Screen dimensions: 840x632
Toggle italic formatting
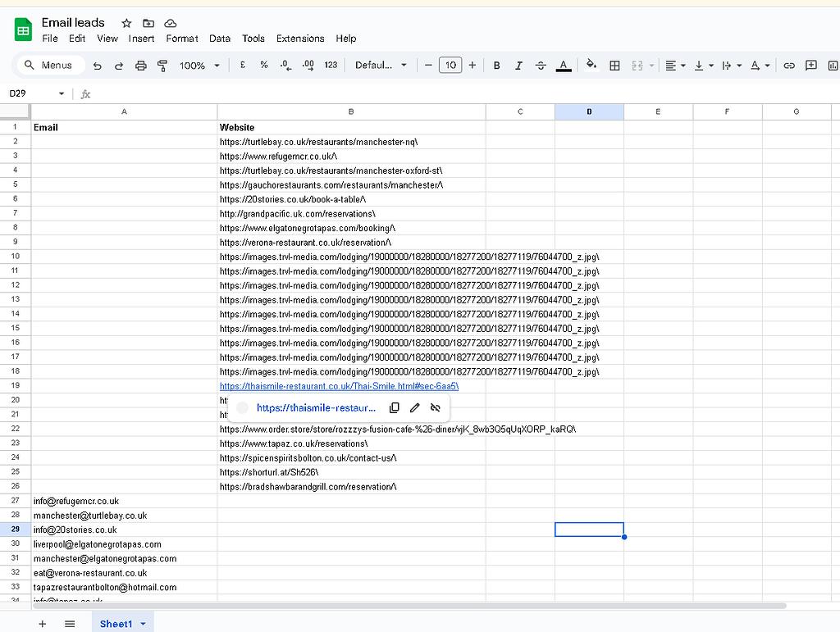pyautogui.click(x=518, y=65)
